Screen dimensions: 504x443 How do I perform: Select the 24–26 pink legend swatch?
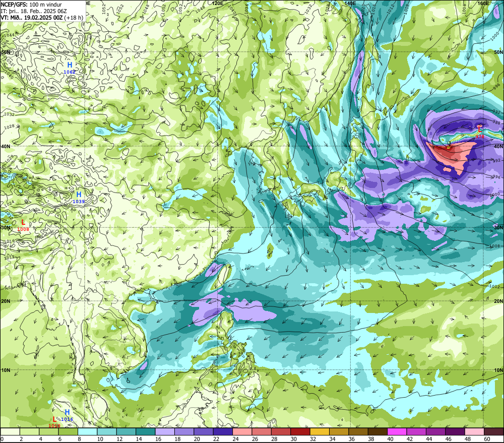(242, 431)
